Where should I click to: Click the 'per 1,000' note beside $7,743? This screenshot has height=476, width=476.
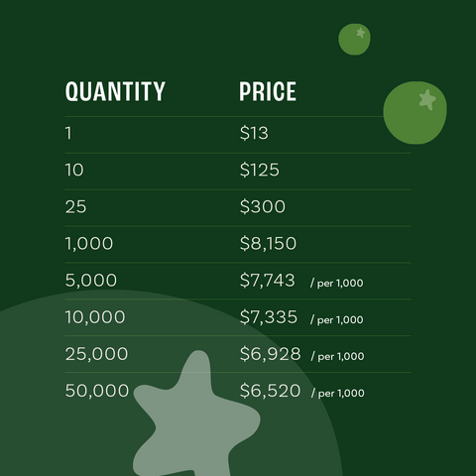[337, 284]
